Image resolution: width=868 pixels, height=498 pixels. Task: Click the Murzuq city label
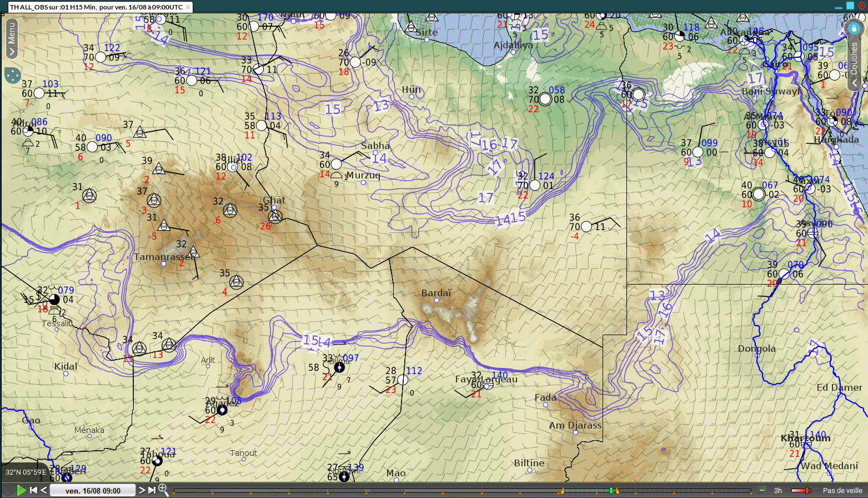(363, 175)
